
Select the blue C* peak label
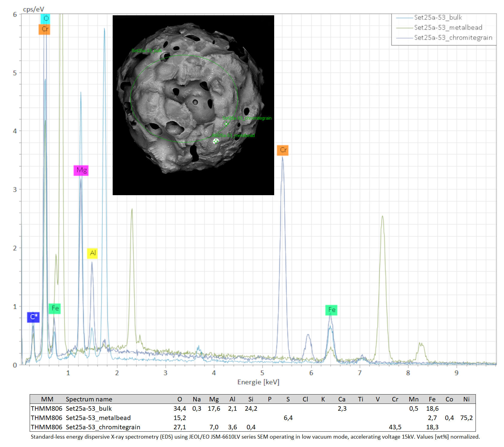pyautogui.click(x=33, y=317)
